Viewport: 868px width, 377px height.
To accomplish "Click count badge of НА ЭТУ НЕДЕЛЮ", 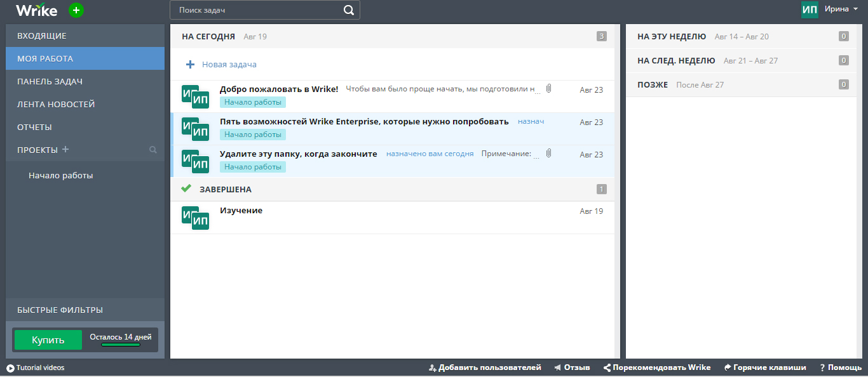I will pos(844,36).
